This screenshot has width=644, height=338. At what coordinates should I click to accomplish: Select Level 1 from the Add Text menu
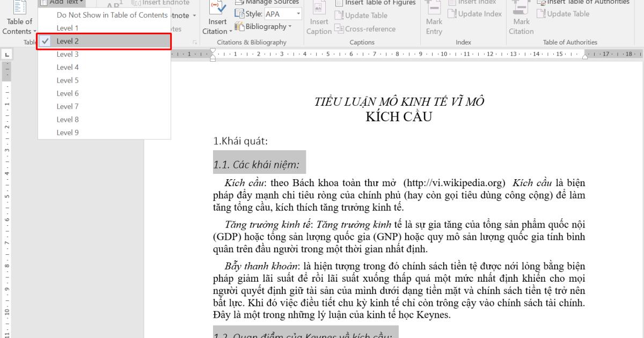pos(67,28)
